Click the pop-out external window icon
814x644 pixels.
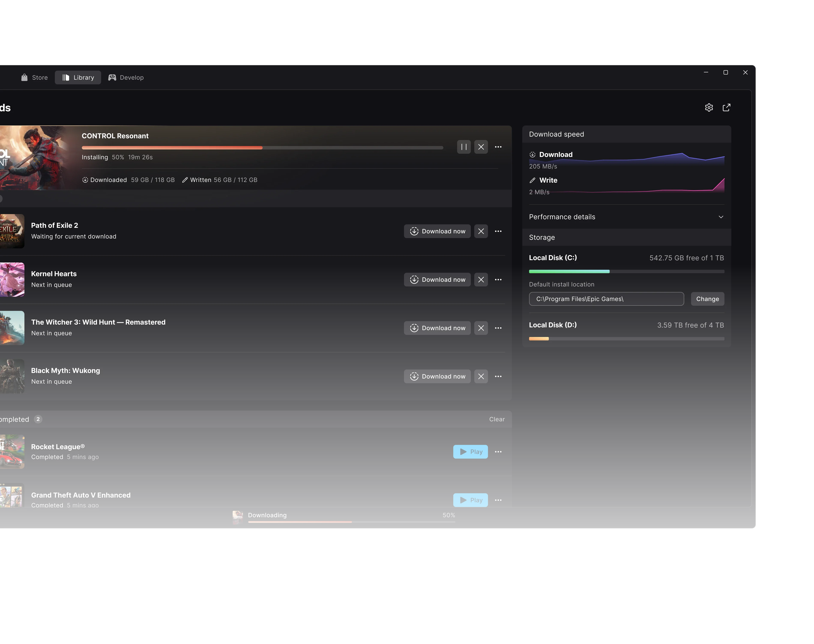click(x=726, y=107)
